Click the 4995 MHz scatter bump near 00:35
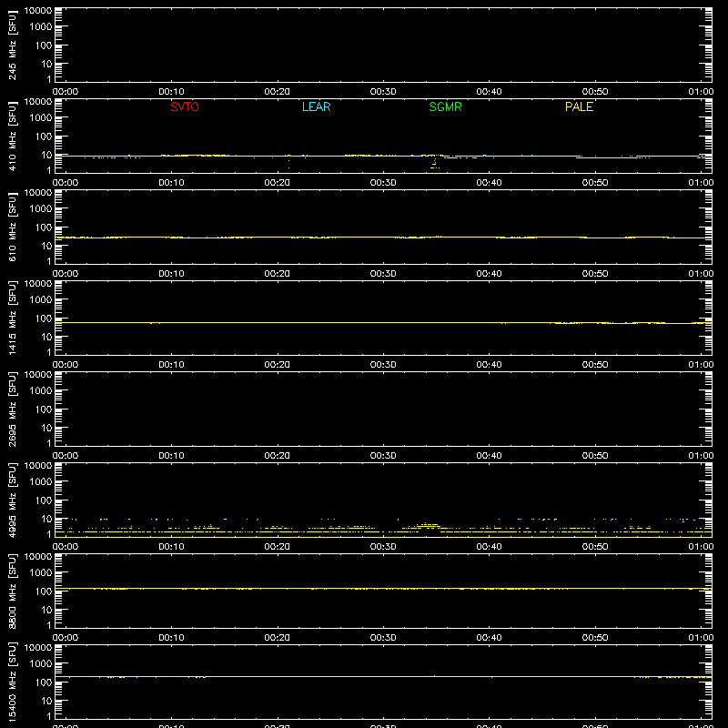728x728 pixels. click(x=428, y=526)
